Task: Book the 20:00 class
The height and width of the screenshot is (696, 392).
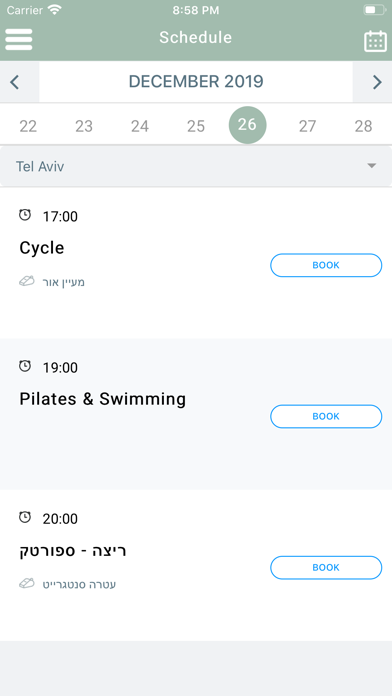Action: click(326, 568)
